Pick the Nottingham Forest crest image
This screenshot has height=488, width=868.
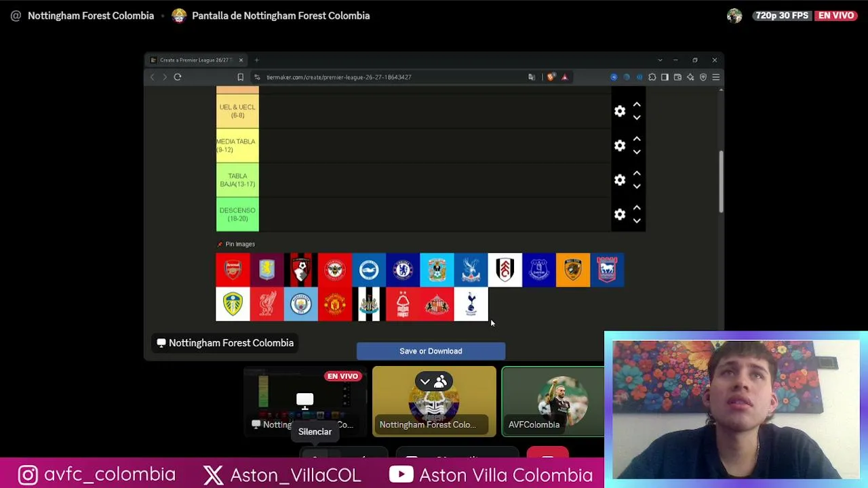pyautogui.click(x=403, y=304)
